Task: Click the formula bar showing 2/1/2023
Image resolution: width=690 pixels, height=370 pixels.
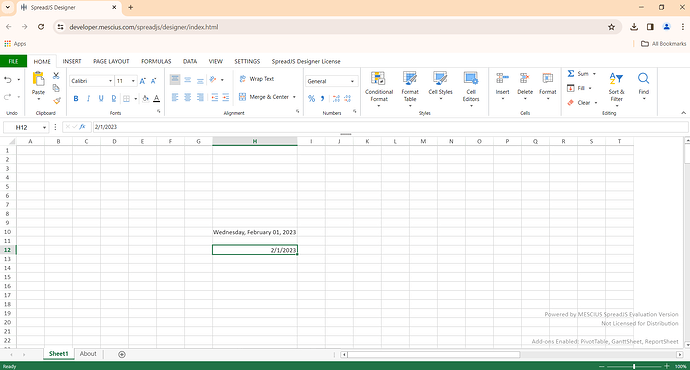Action: tap(390, 127)
